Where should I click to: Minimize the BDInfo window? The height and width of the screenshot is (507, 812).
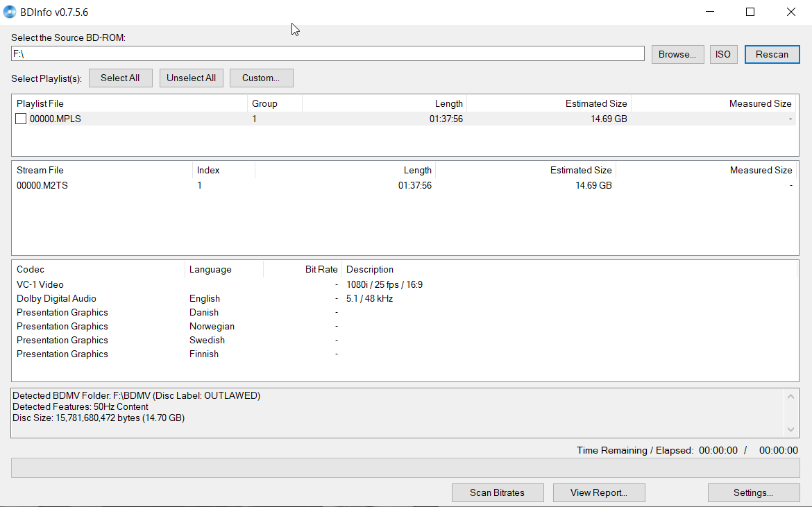pos(710,12)
